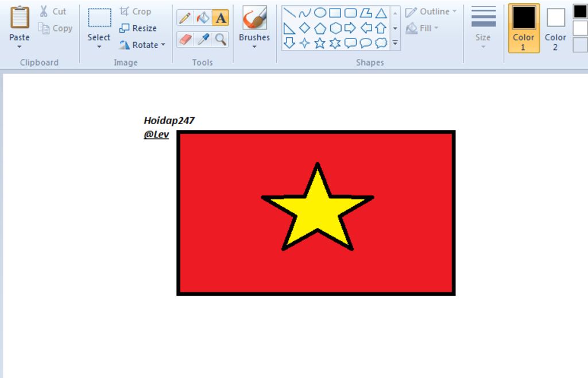Click the rectangular Select tool icon
The image size is (588, 378).
(99, 18)
